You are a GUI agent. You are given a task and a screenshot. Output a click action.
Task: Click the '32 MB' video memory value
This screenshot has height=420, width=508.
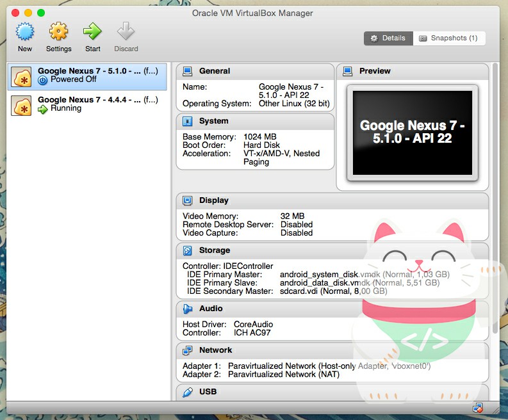292,216
